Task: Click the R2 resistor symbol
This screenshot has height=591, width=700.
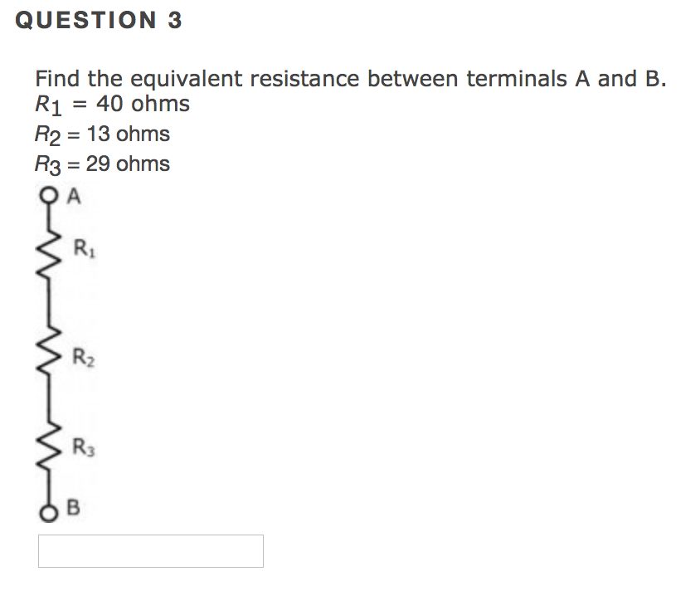Action: [x=50, y=352]
